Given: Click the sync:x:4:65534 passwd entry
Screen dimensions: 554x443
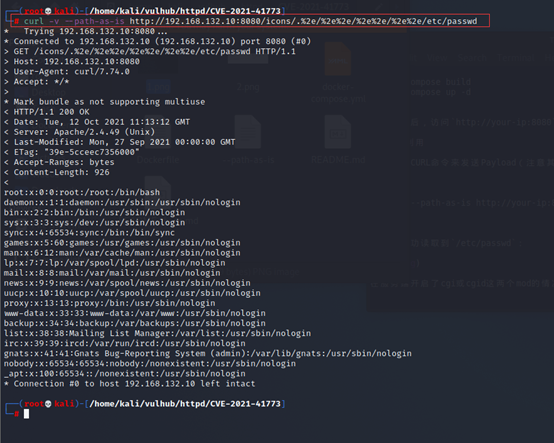Looking at the screenshot, I should [89, 233].
